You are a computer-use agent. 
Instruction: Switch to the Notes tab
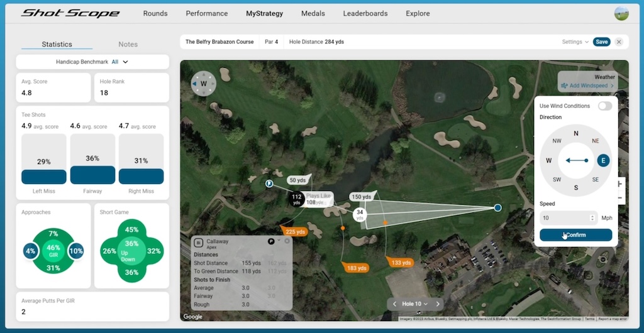(128, 44)
